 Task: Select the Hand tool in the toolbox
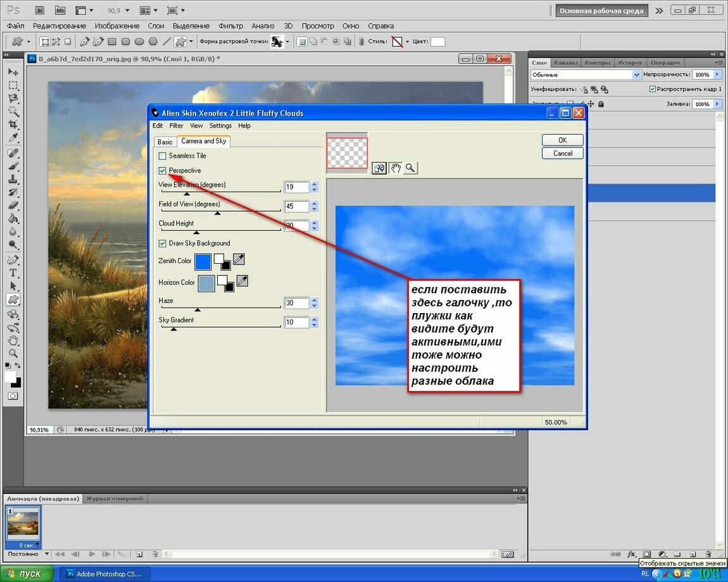pyautogui.click(x=13, y=341)
